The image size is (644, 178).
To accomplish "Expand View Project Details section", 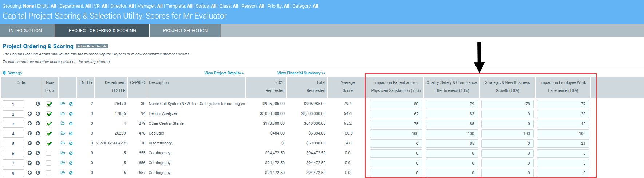I will click(x=224, y=73).
